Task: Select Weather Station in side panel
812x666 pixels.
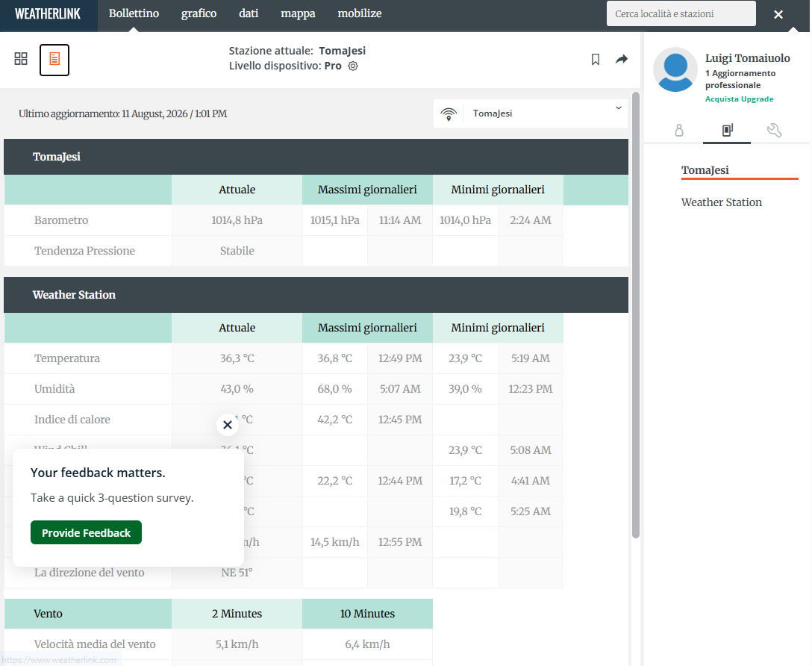Action: [722, 202]
